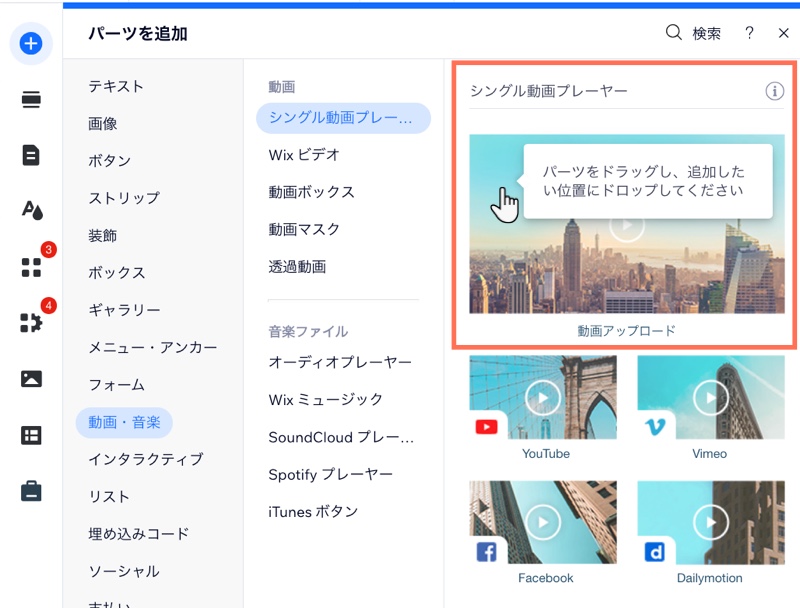Click the info icon beside シングル動画プレーヤー
Image resolution: width=800 pixels, height=608 pixels.
tap(775, 90)
